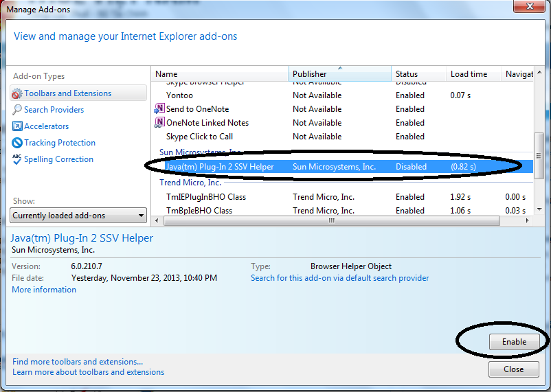Select the Yontoo add-on row
The width and height of the screenshot is (551, 392).
click(342, 95)
